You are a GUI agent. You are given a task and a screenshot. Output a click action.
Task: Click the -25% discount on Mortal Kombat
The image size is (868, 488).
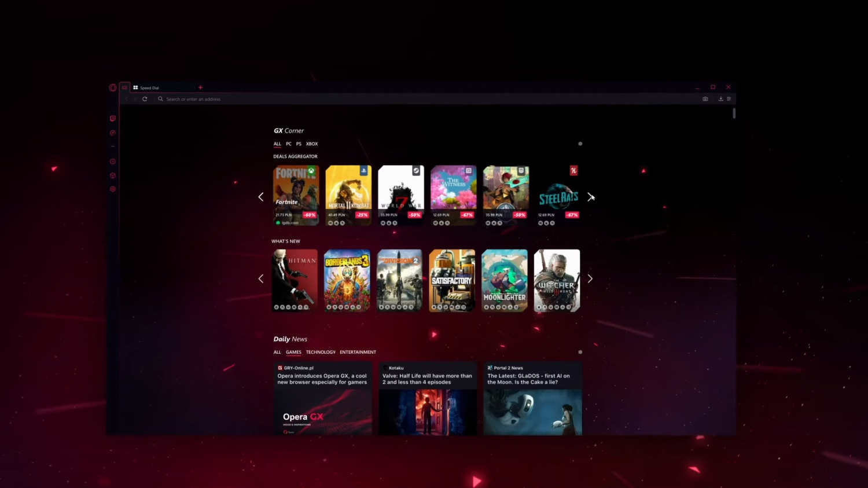tap(362, 215)
